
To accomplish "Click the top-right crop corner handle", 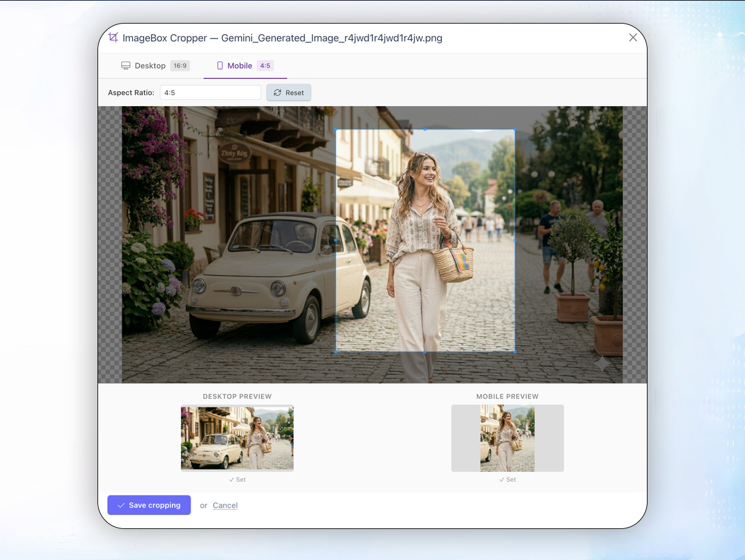I will (x=515, y=130).
